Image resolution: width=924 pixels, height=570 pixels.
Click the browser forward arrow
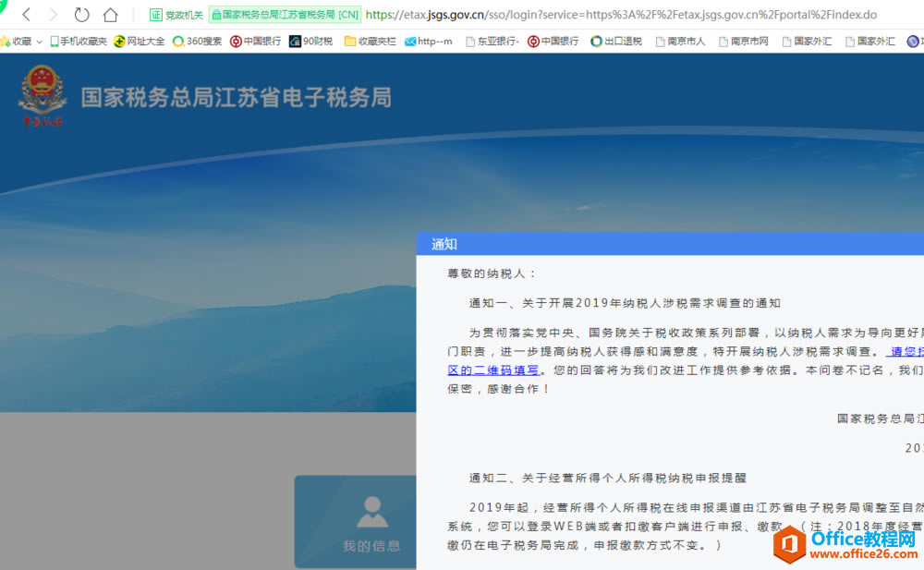pos(54,14)
